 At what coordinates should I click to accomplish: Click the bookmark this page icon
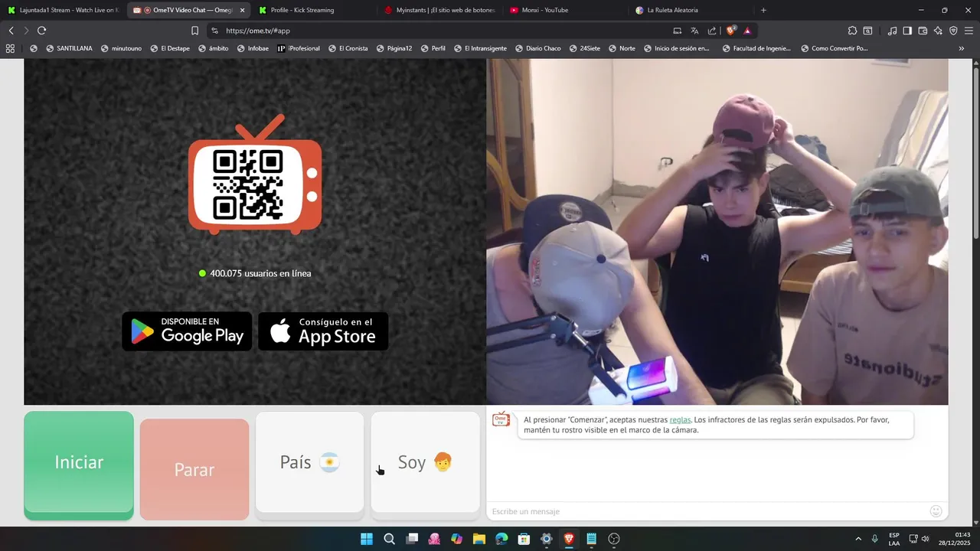pyautogui.click(x=194, y=31)
